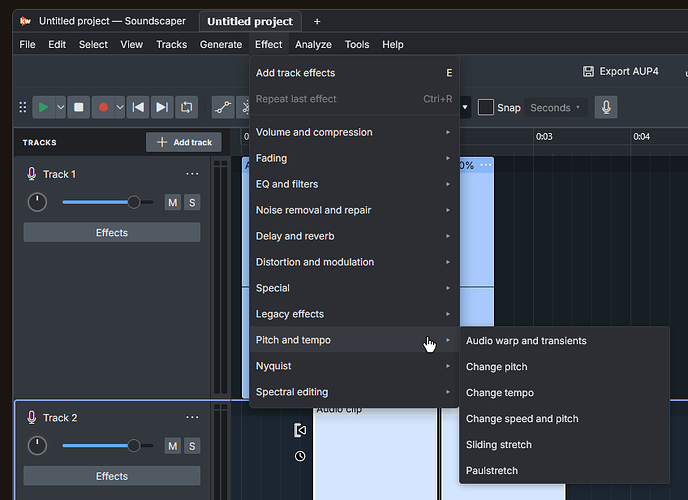
Task: Click the trim-to-left clip handle icon on Track 2
Action: coord(300,430)
